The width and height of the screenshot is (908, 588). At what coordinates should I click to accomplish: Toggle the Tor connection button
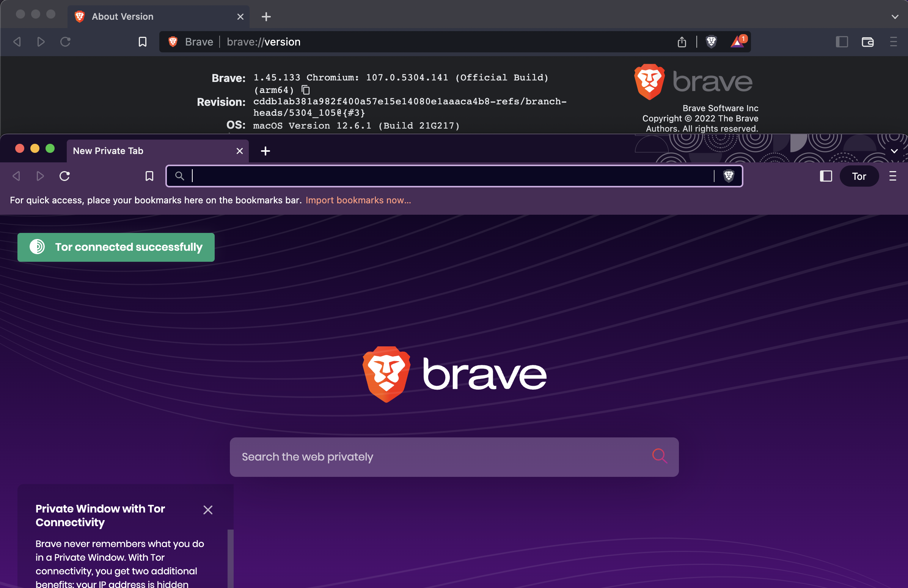859,176
